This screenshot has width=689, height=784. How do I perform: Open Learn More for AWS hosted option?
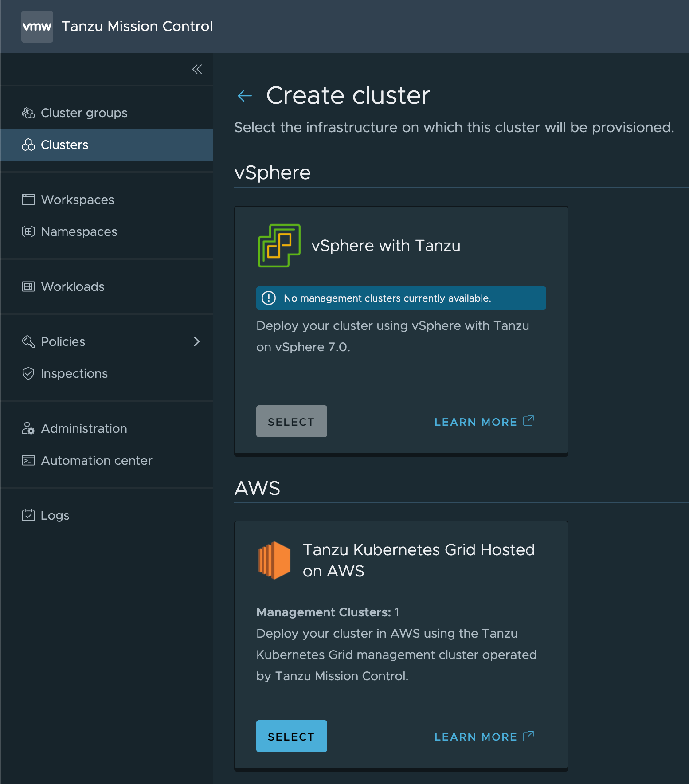[x=484, y=737]
